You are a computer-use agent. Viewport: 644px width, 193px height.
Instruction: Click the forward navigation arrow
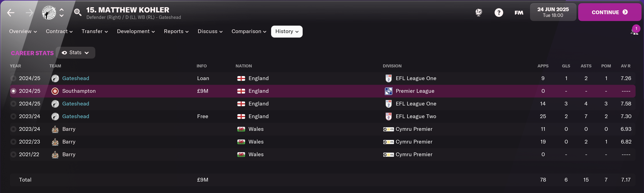point(29,12)
